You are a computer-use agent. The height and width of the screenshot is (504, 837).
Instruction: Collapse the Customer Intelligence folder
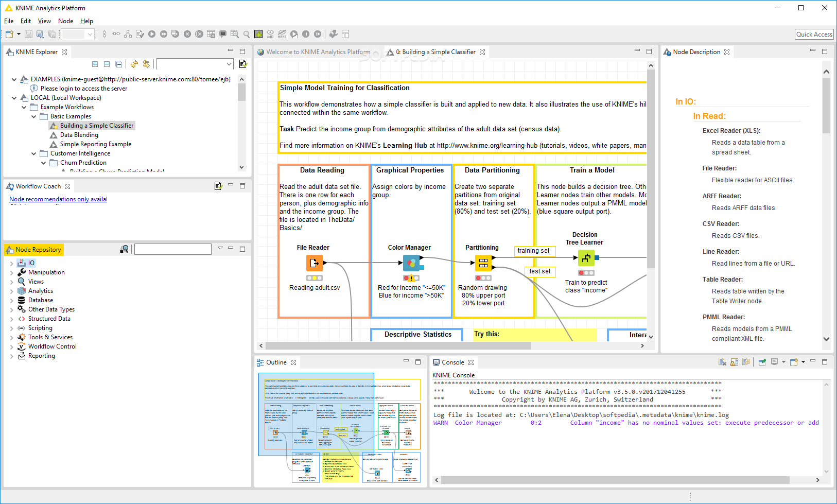33,153
